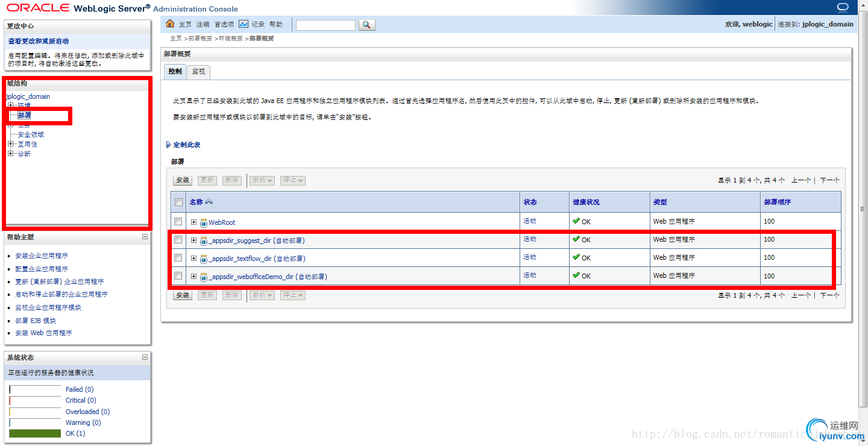
Task: Click the top 删除 button
Action: click(x=231, y=180)
